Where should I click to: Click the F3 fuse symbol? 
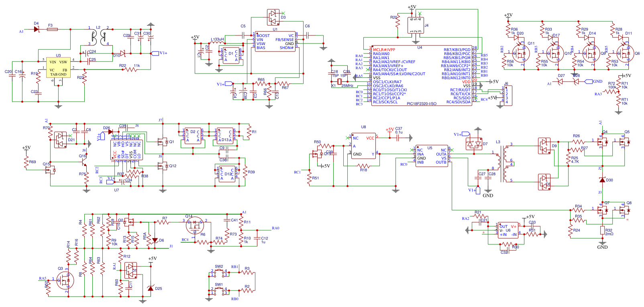point(52,29)
